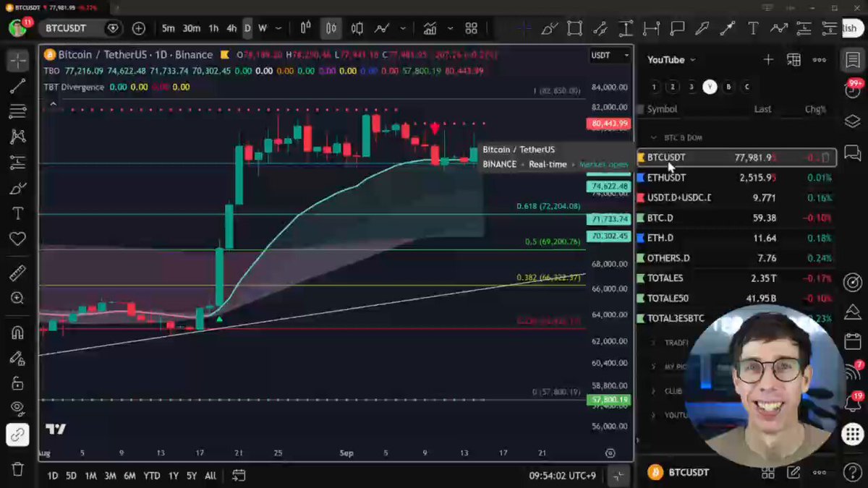Select ETHUSDT in the watchlist
Viewport: 868px width, 488px height.
(736, 177)
